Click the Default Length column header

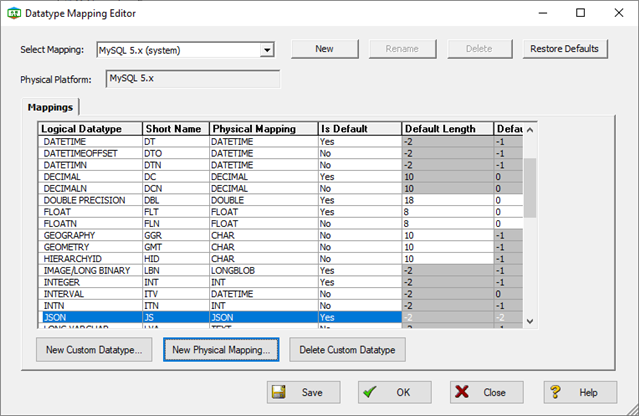[x=447, y=129]
